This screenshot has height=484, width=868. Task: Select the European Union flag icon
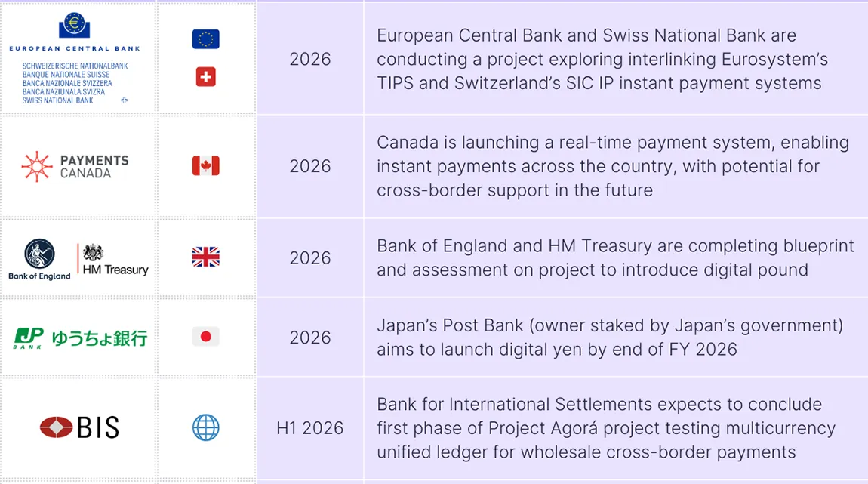coord(205,39)
